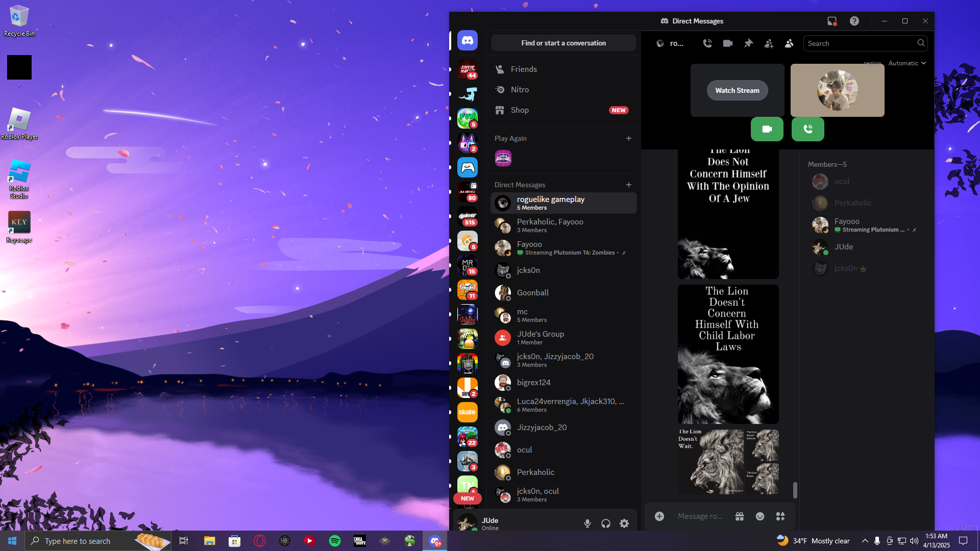Open the Shop page
This screenshot has width=980, height=551.
click(563, 110)
